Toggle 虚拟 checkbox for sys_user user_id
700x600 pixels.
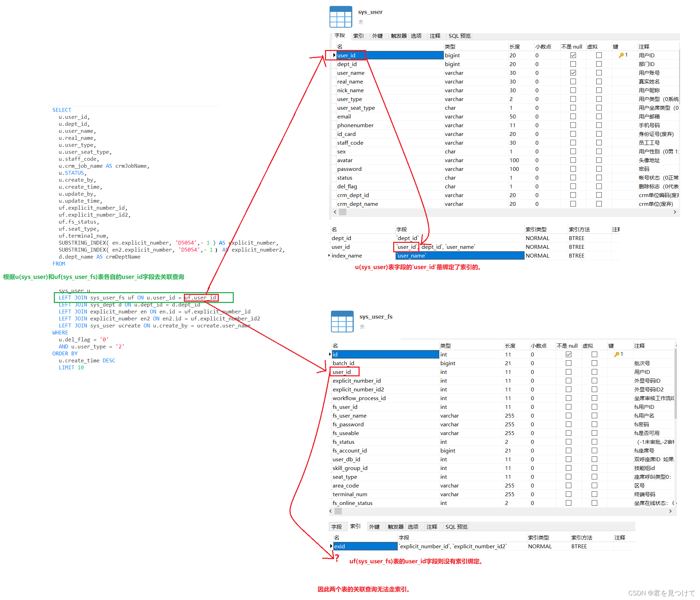(599, 55)
